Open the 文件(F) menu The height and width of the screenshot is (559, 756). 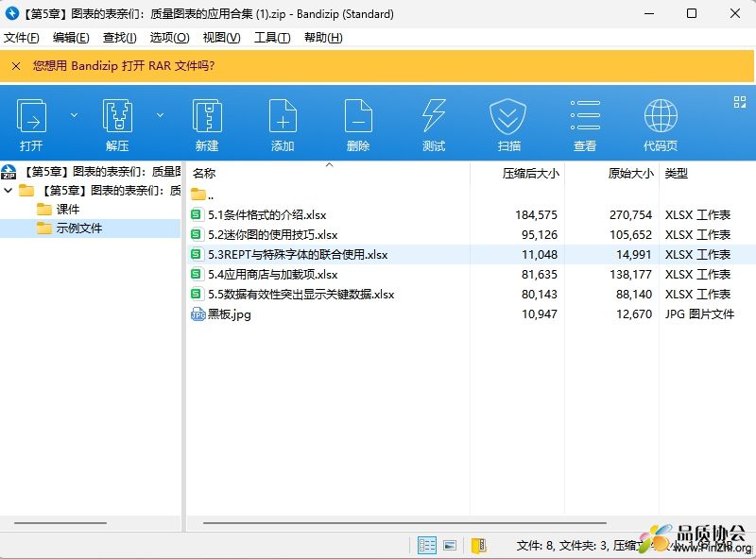point(21,38)
